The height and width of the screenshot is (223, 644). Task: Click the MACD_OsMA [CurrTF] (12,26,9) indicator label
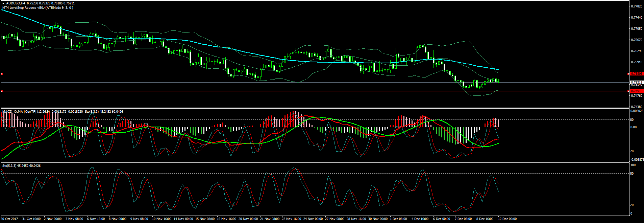click(26, 112)
